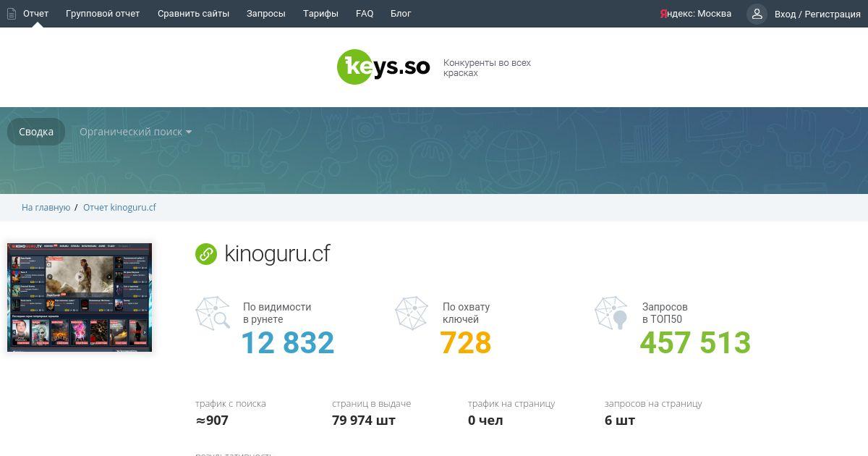Click the traffic per page value 0 чел
This screenshot has width=868, height=456.
click(x=485, y=421)
